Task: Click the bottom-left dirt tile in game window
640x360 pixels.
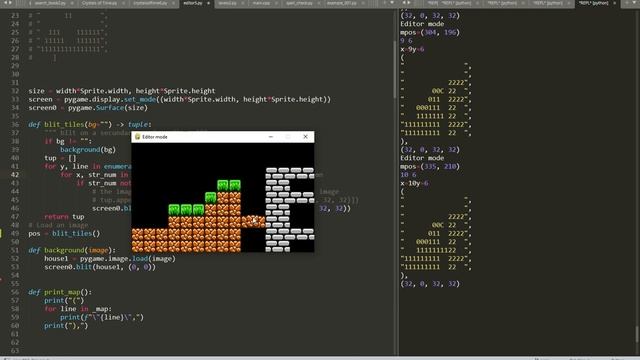Action: 138,246
